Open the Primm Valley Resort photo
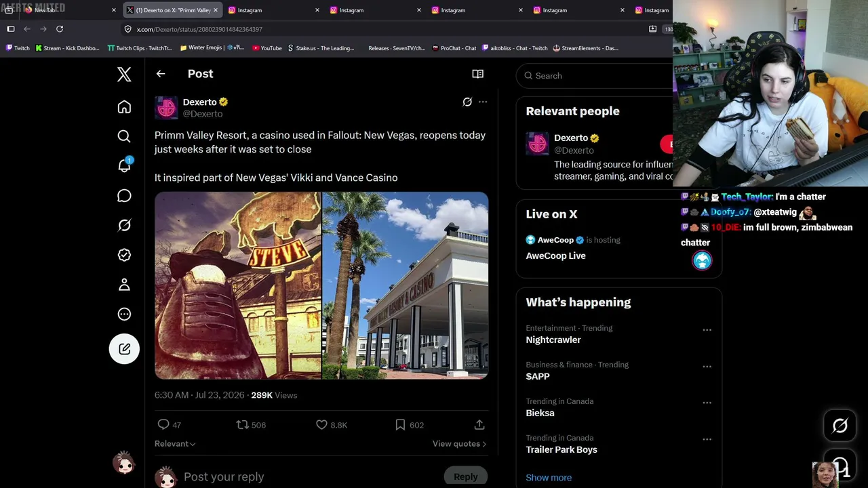 pos(406,285)
